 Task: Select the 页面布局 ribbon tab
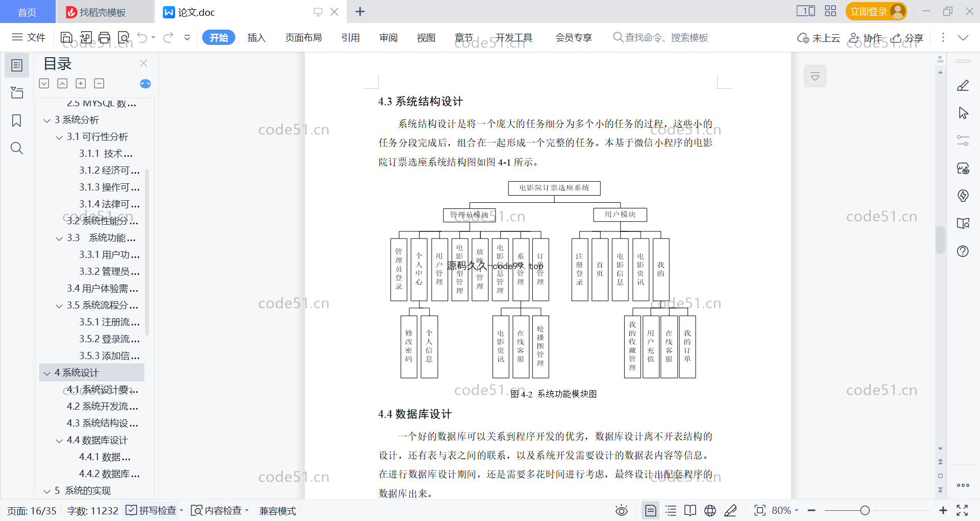click(303, 37)
